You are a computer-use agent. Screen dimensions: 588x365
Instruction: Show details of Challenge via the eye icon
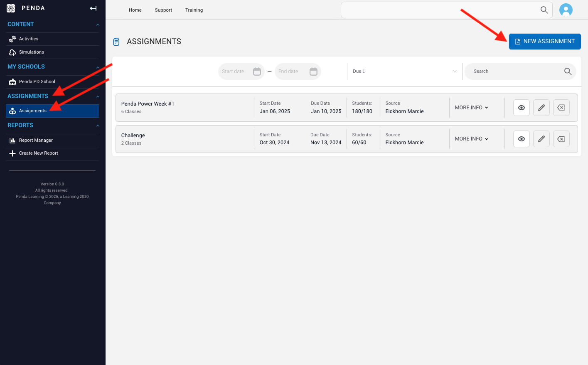tap(521, 139)
